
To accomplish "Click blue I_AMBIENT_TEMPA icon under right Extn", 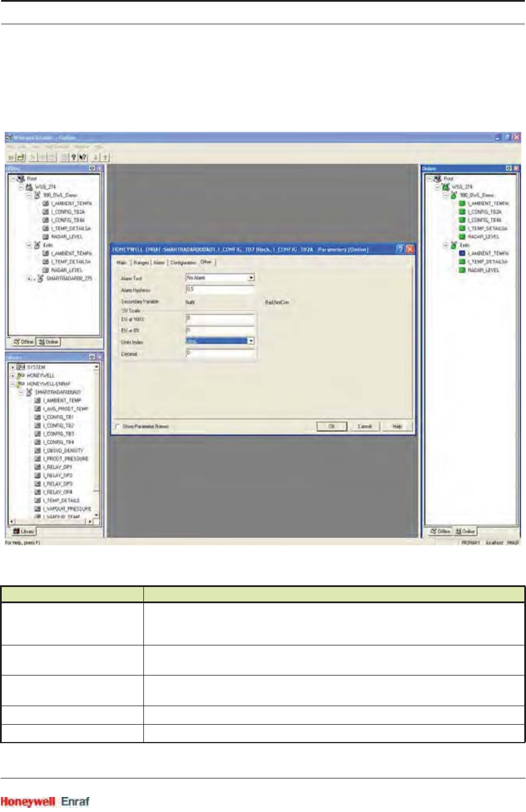I will click(462, 253).
